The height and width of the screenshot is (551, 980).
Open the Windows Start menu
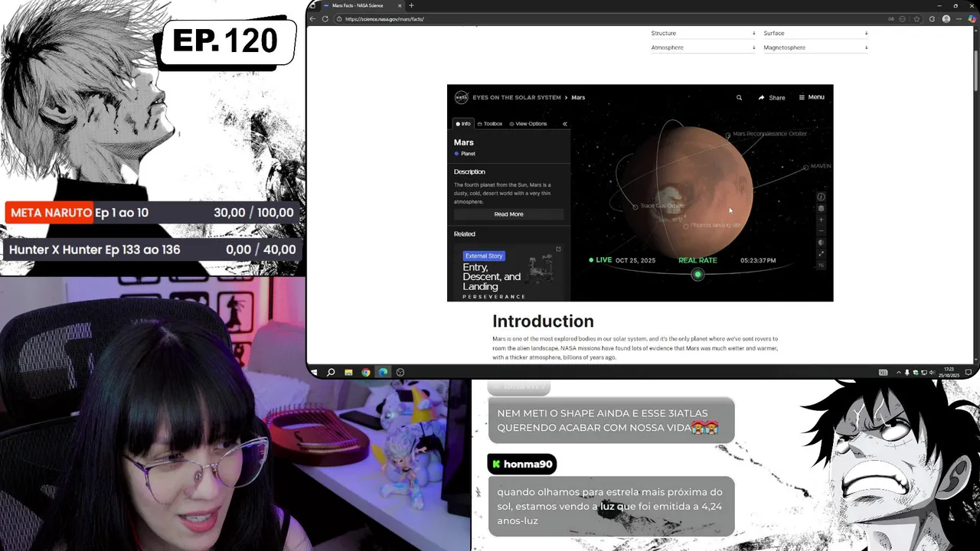[x=313, y=373]
